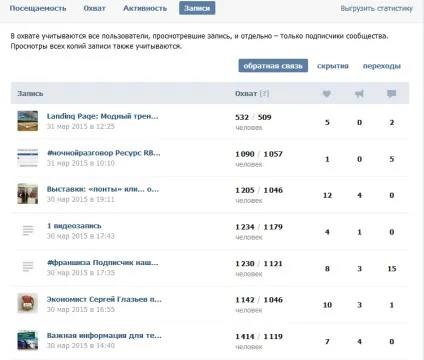Open post 'Экономист Сергей Глазьев п...'
The height and width of the screenshot is (360, 424).
(x=104, y=299)
